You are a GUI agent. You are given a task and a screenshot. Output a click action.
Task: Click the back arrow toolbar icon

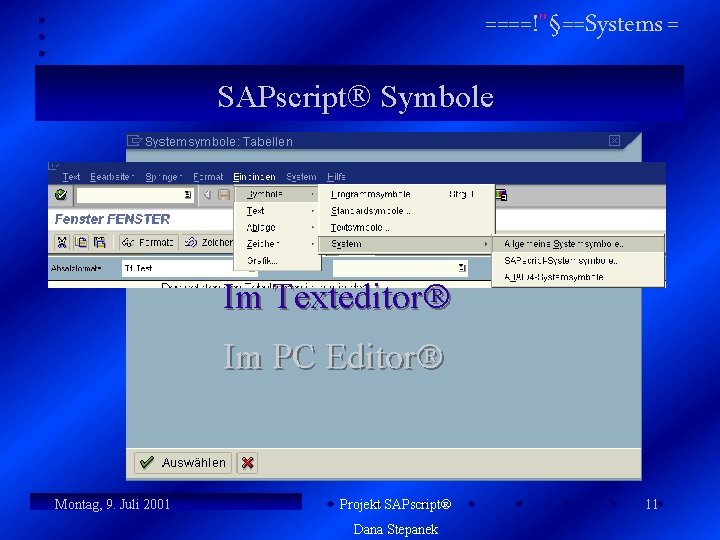(x=208, y=195)
